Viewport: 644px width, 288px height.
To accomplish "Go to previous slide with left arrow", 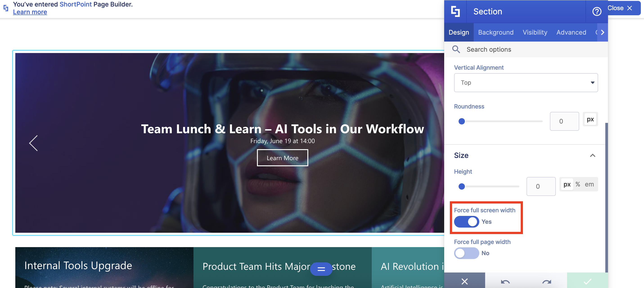I will [x=34, y=143].
